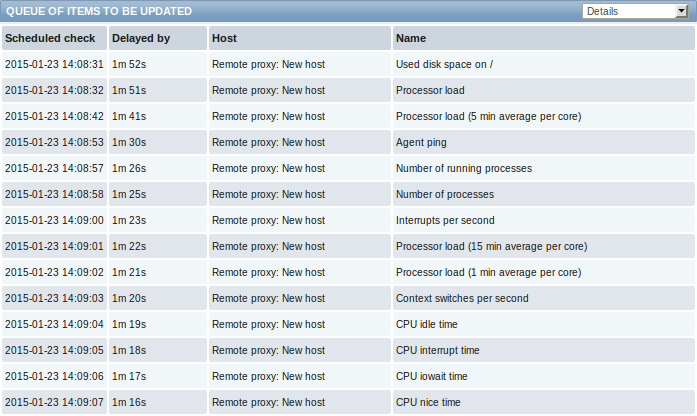Select the 'Used disk space on /' item
The image size is (697, 416).
(x=444, y=64)
